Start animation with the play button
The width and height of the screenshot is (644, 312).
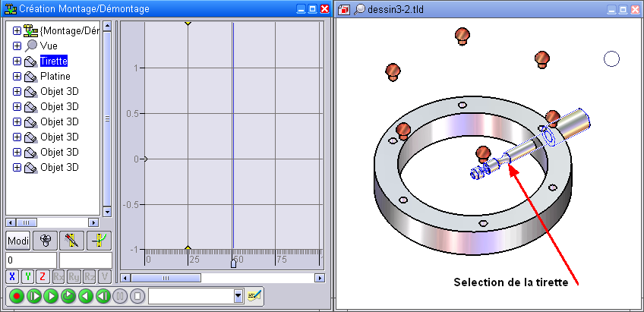click(x=50, y=296)
